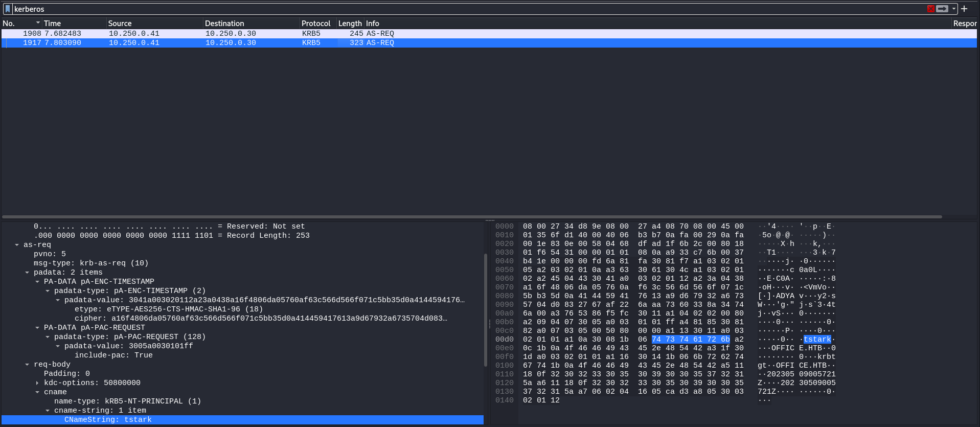980x427 pixels.
Task: Click the sort indicator arrow in the No. column
Action: point(38,23)
